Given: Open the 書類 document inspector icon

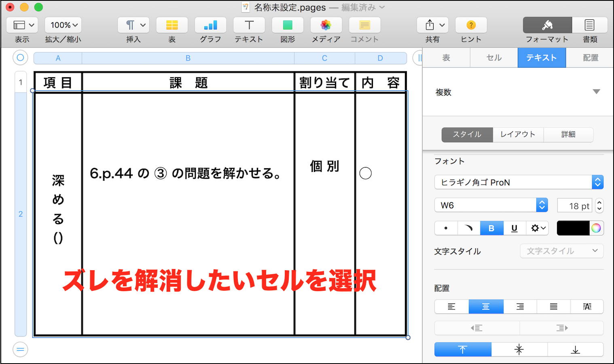Looking at the screenshot, I should pyautogui.click(x=589, y=25).
